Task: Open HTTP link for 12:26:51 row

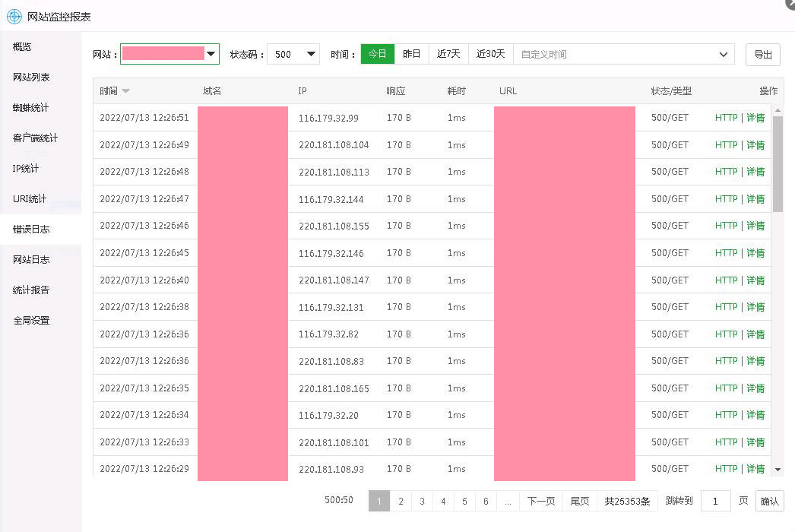Action: click(726, 118)
